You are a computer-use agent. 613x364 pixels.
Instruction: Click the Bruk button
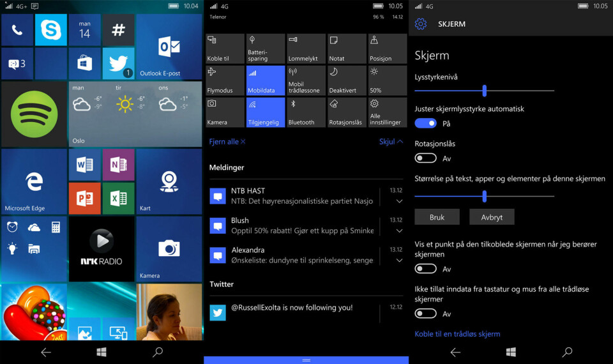437,217
